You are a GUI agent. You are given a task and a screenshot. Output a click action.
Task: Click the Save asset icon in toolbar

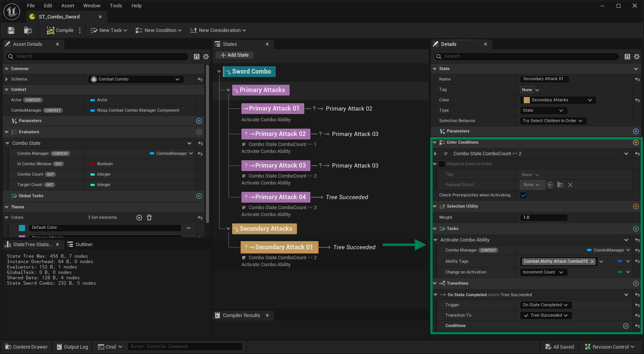pos(11,30)
